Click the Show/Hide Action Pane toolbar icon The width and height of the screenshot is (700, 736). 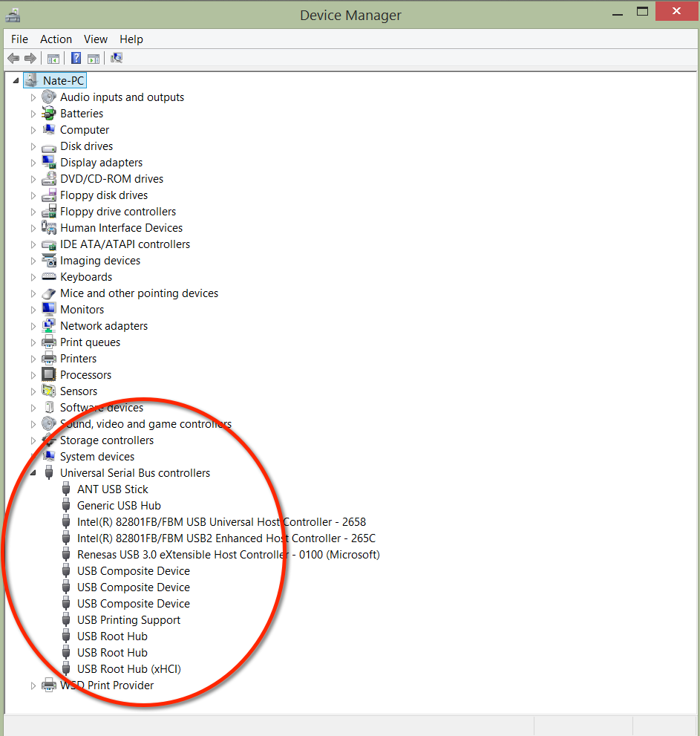pyautogui.click(x=94, y=59)
